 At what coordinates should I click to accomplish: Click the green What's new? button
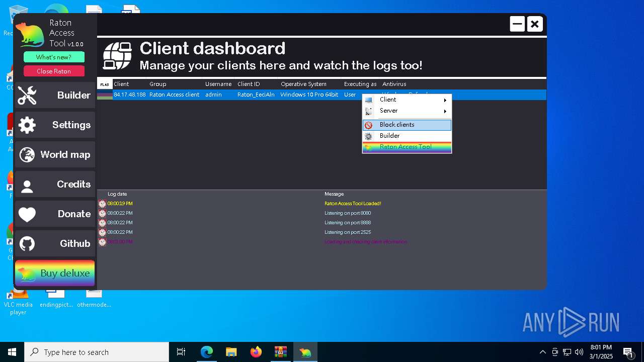(54, 57)
